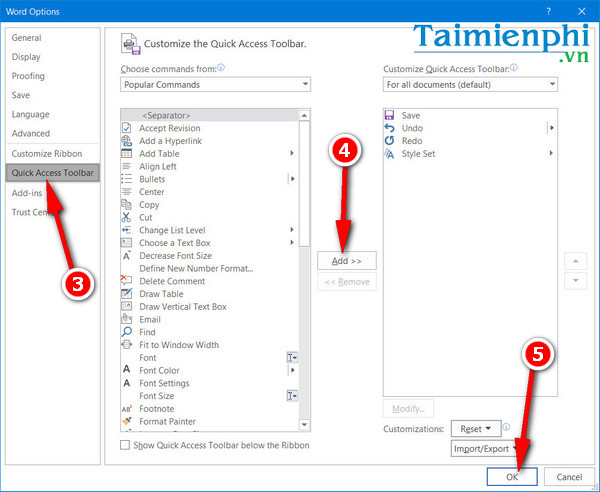
Task: Click the Draw Table pencil icon
Action: tap(126, 293)
